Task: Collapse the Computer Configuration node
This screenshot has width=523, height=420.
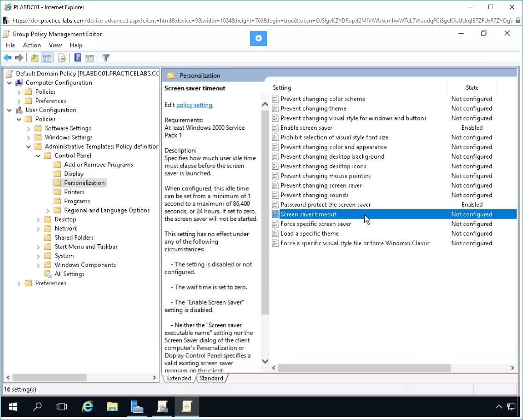Action: point(9,83)
